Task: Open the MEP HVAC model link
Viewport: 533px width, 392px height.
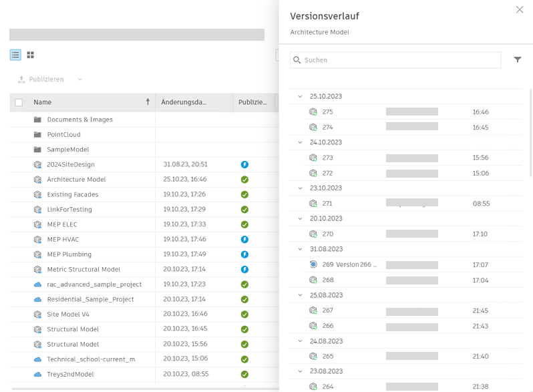Action: click(x=63, y=239)
